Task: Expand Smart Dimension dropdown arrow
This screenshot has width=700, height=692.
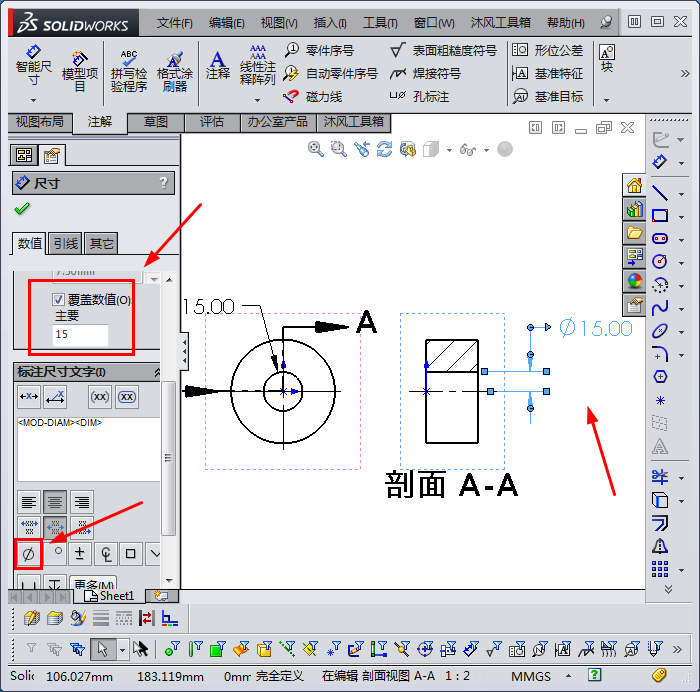Action: pyautogui.click(x=33, y=99)
